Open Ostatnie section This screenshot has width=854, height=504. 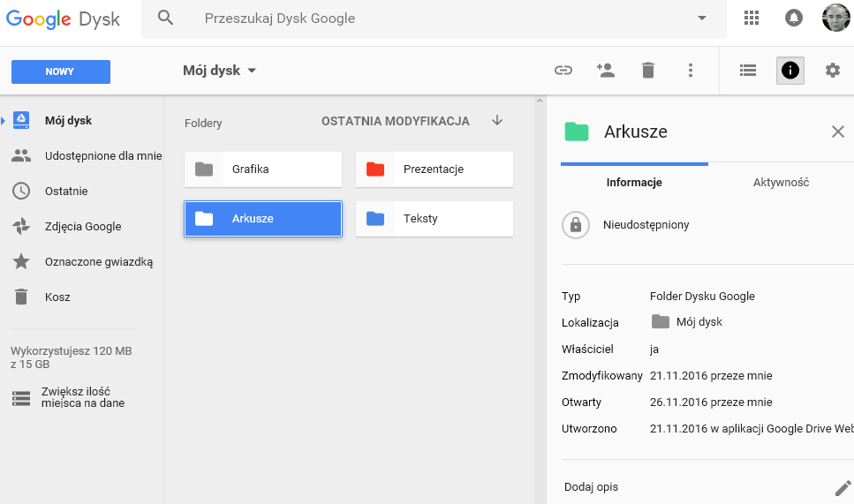tap(66, 191)
